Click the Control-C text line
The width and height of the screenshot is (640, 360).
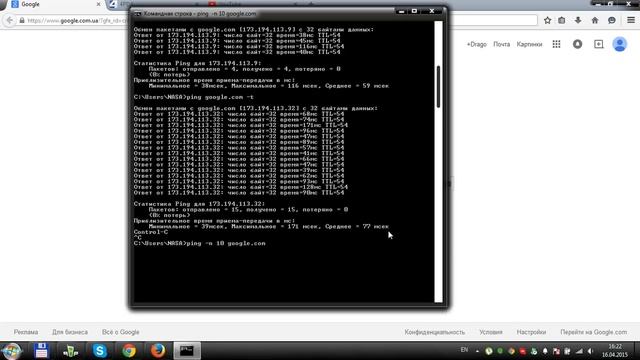151,232
